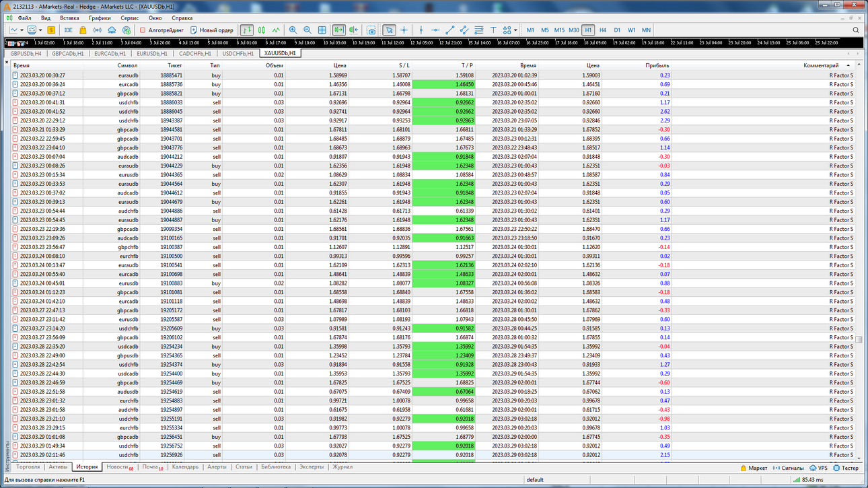Draw a horizontal line on the chart
Screen dimensions: 868x488
tap(435, 30)
